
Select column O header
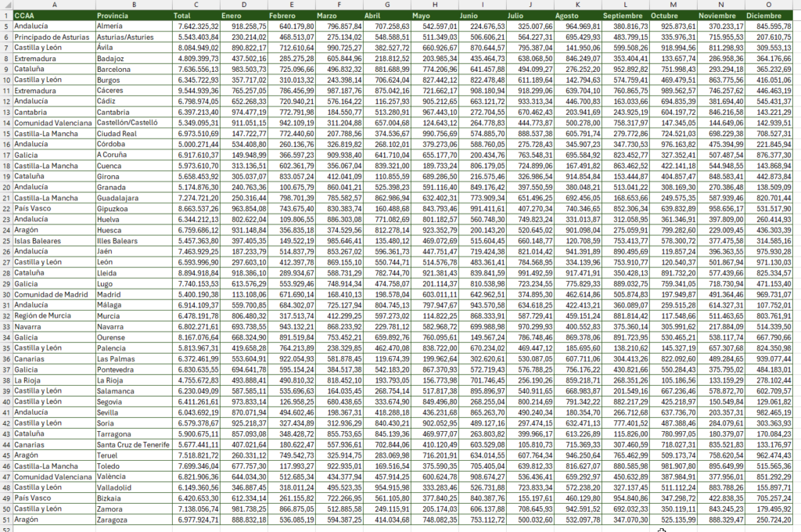(x=769, y=5)
